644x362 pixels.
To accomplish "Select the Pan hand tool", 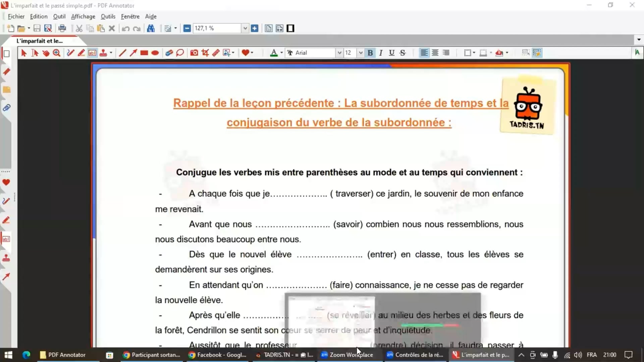I will [46, 53].
